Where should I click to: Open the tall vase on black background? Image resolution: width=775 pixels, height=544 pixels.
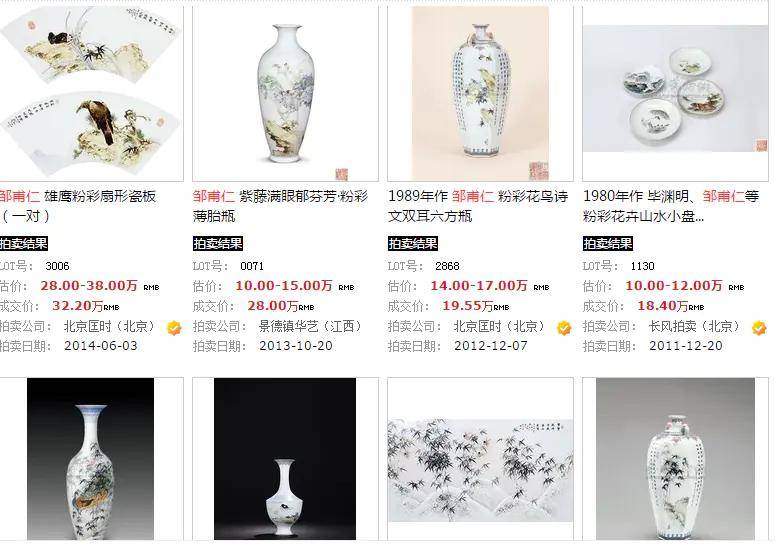coord(91,459)
